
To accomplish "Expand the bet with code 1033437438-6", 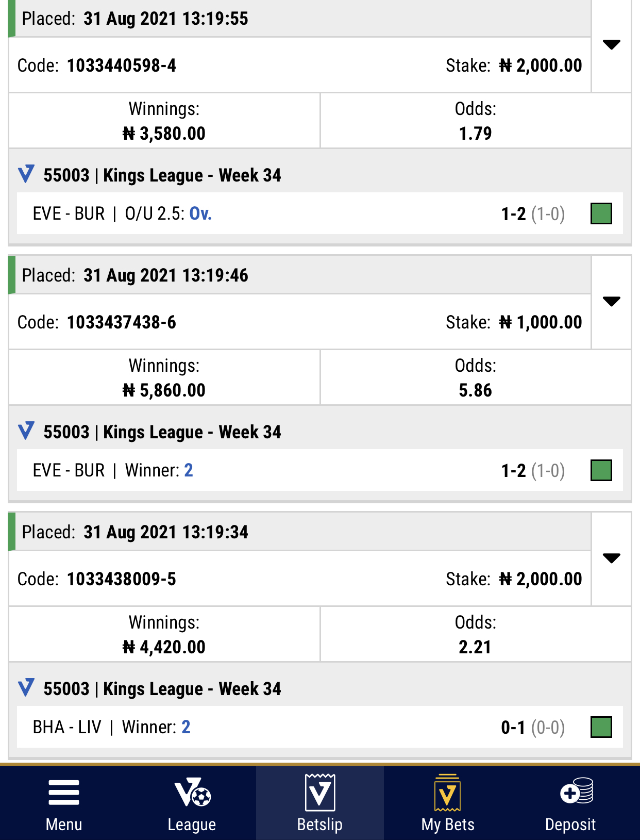I will pyautogui.click(x=612, y=302).
